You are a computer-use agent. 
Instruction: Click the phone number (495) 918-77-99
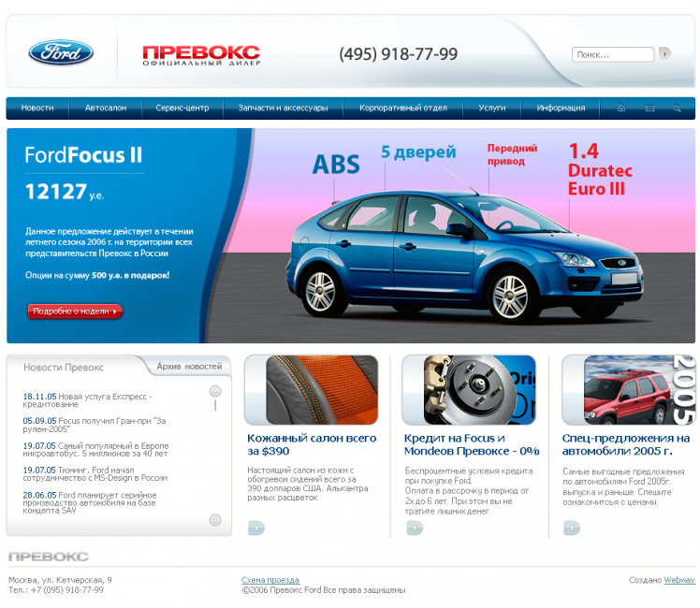click(x=399, y=54)
